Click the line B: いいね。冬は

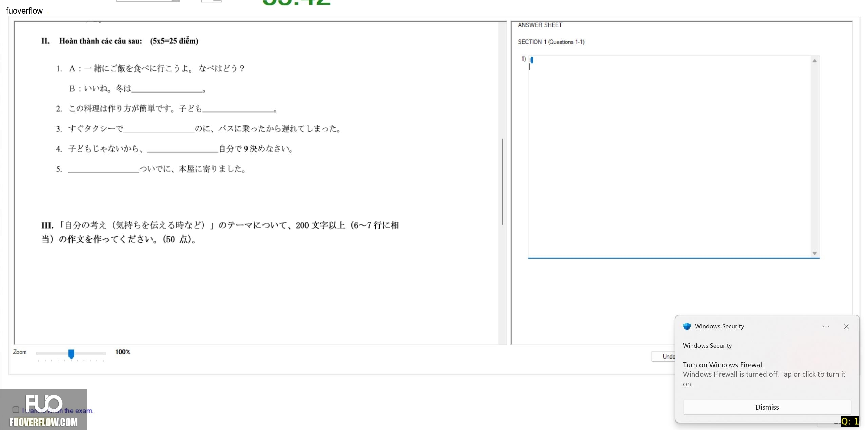click(137, 89)
